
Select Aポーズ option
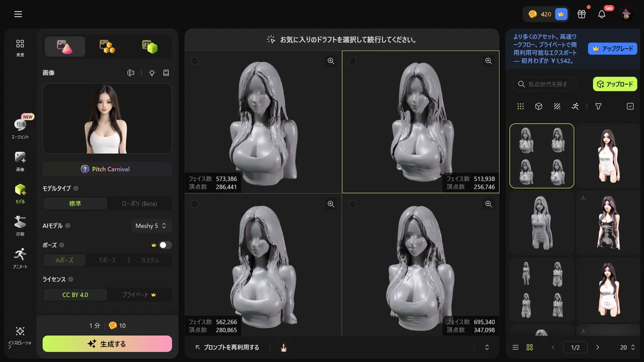[x=64, y=260]
